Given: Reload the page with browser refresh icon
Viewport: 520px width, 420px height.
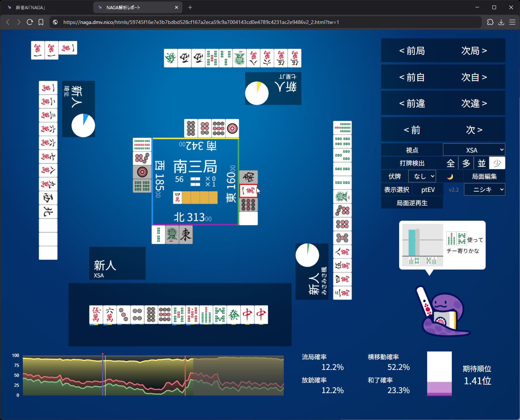Looking at the screenshot, I should pos(30,22).
